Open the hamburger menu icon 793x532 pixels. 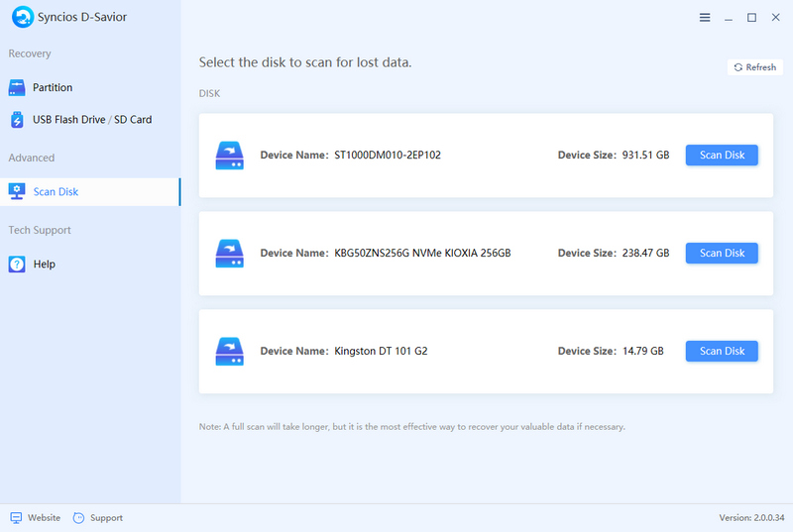click(705, 18)
